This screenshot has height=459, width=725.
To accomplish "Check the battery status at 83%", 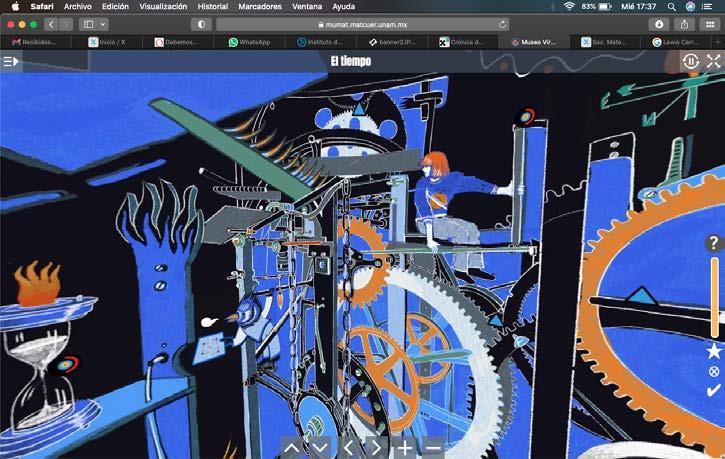I will 596,6.
